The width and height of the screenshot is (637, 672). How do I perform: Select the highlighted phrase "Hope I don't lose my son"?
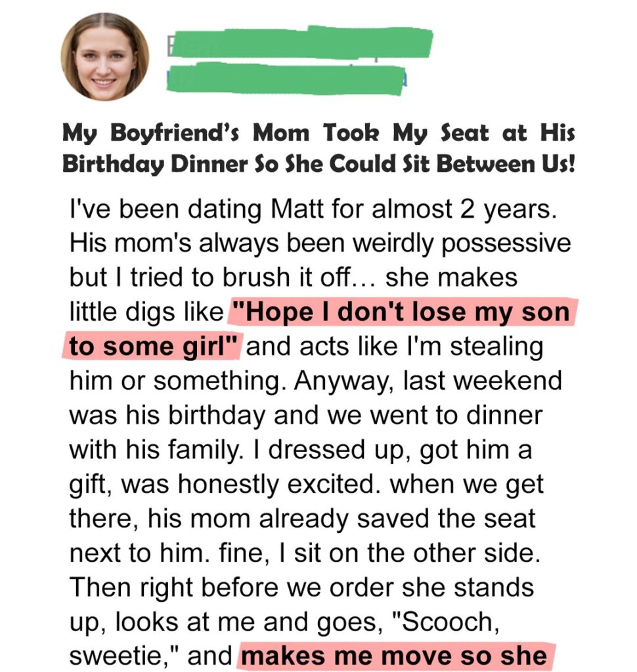click(403, 312)
